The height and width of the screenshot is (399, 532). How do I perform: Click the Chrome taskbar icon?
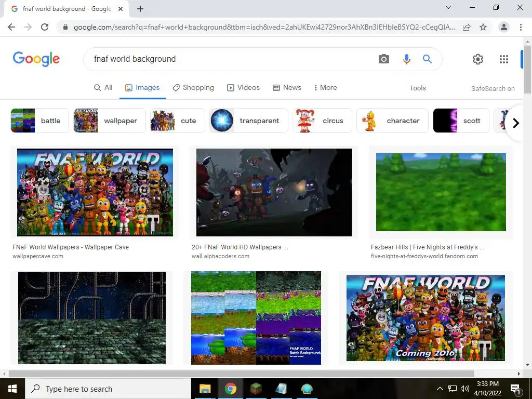click(x=230, y=389)
